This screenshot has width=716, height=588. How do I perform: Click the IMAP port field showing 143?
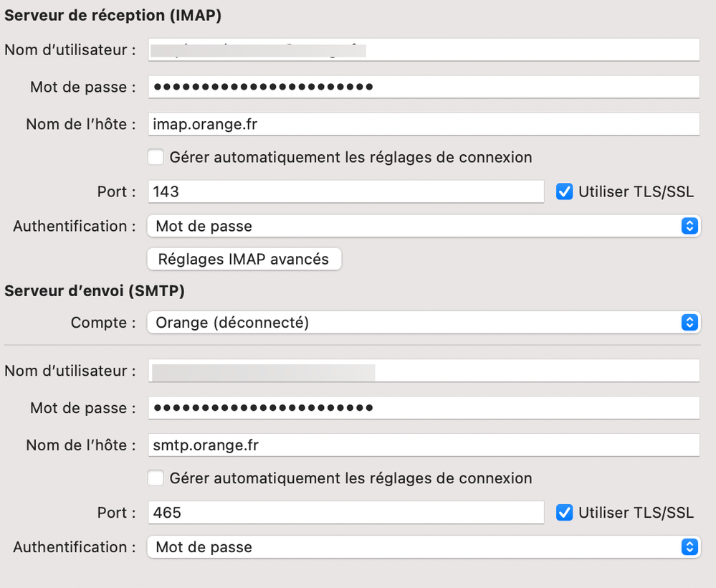pyautogui.click(x=344, y=191)
